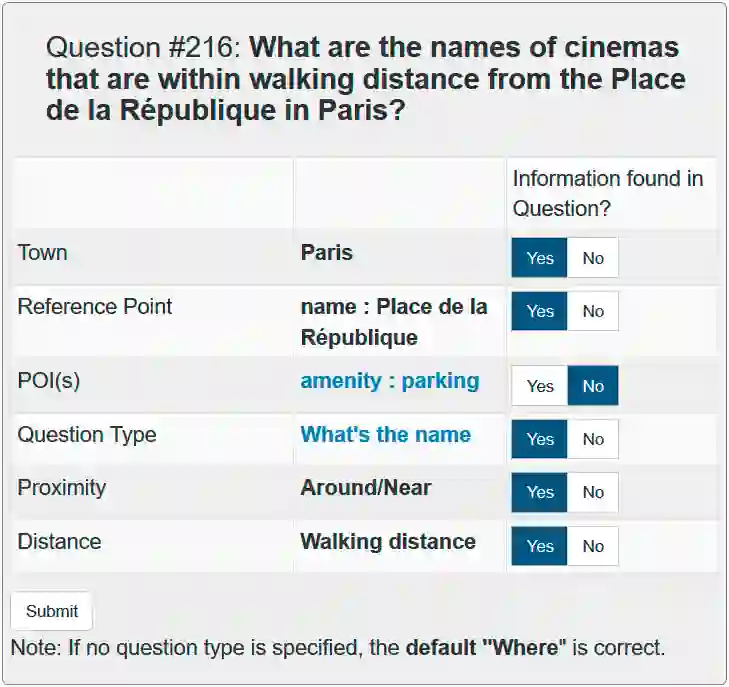Image resolution: width=729 pixels, height=687 pixels.
Task: Click the 'Around/Near' proximity value
Action: (x=366, y=488)
